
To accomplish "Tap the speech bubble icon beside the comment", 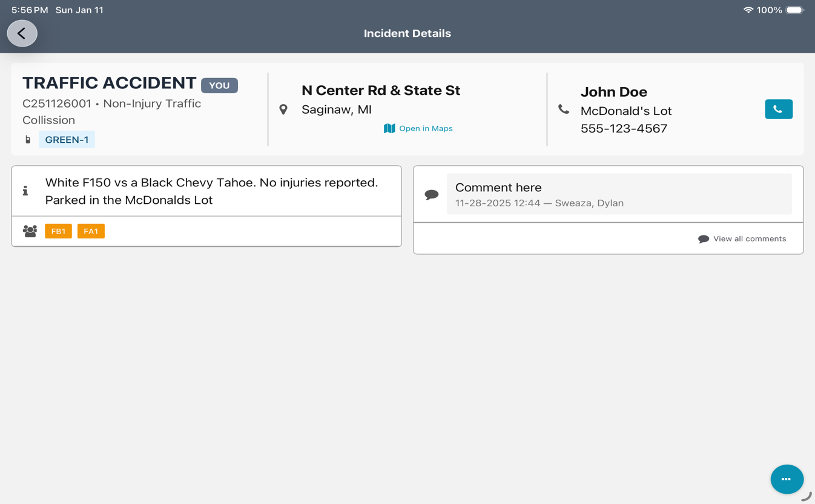I will tap(432, 194).
